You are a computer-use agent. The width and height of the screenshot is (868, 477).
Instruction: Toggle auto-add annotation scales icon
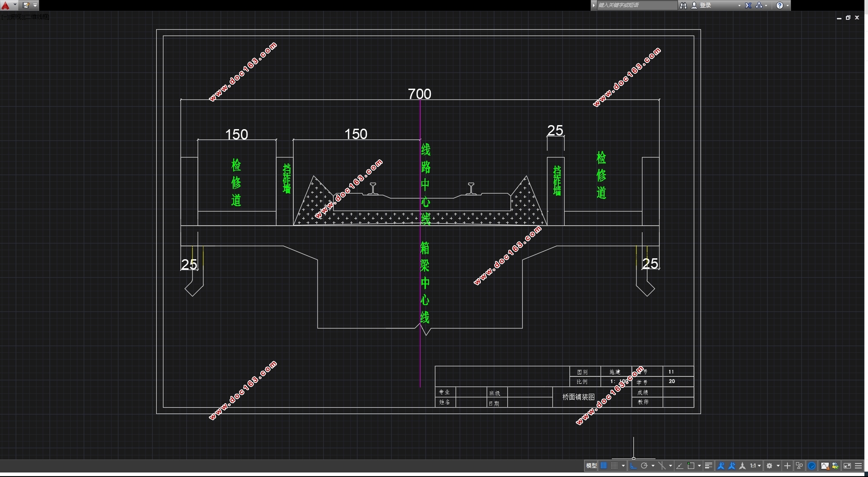tap(732, 466)
